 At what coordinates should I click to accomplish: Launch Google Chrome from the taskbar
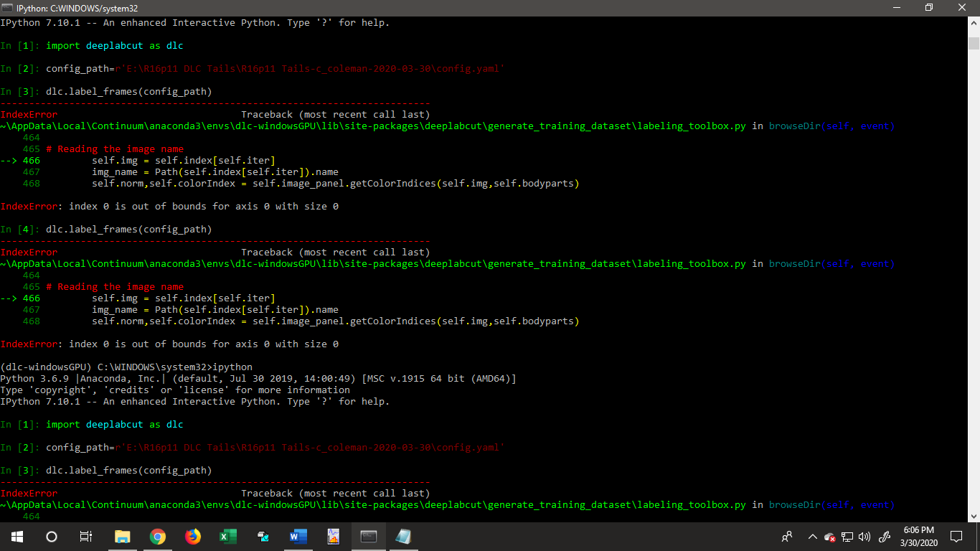158,536
